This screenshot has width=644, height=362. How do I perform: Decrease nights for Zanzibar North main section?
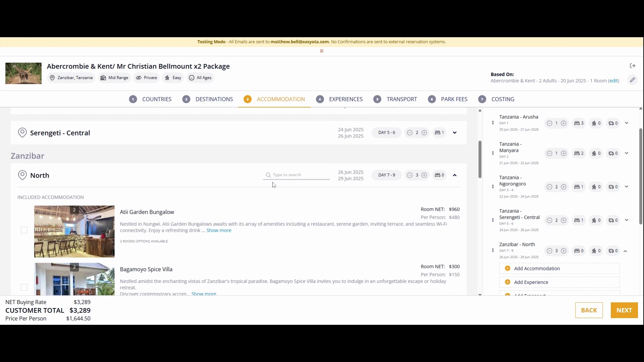tap(410, 175)
